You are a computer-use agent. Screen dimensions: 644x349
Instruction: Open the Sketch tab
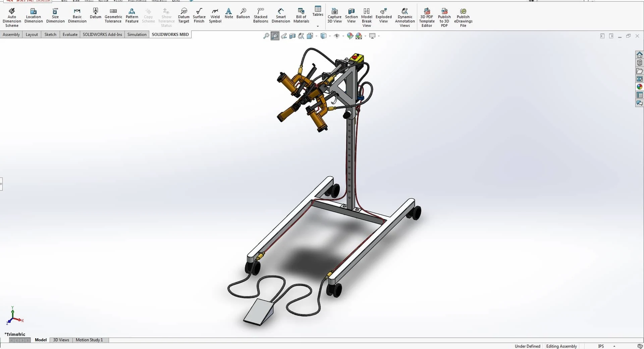pos(50,35)
